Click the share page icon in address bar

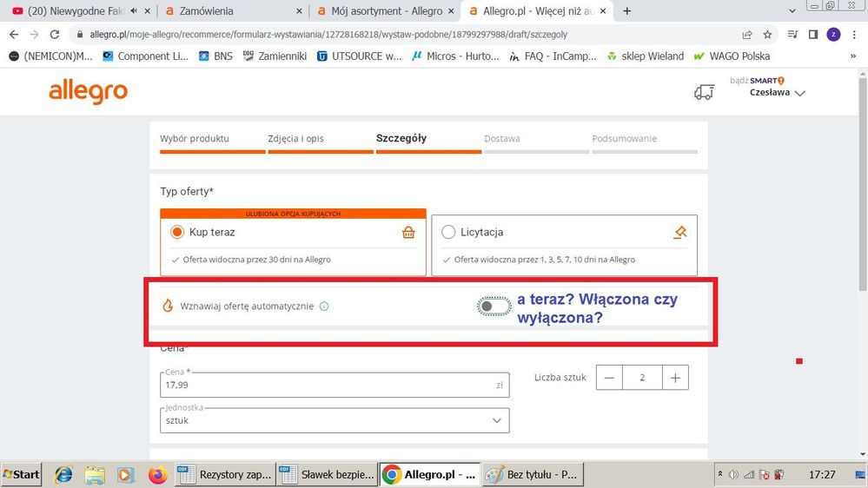747,35
